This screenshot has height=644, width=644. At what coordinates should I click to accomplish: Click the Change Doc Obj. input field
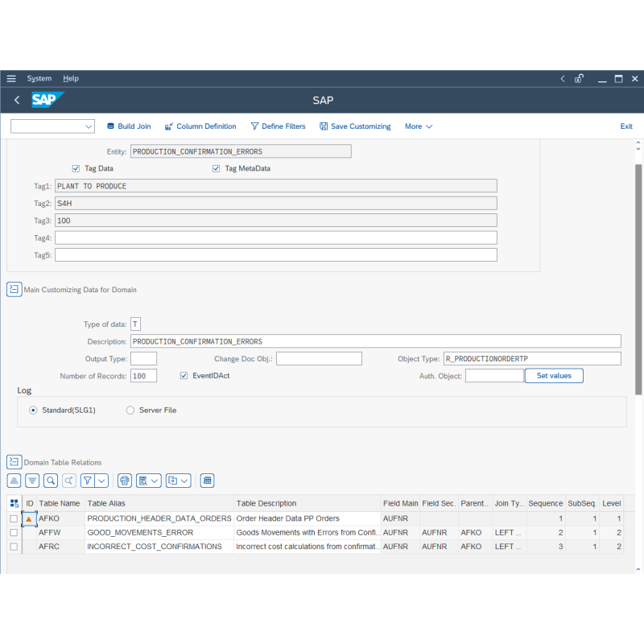click(319, 358)
